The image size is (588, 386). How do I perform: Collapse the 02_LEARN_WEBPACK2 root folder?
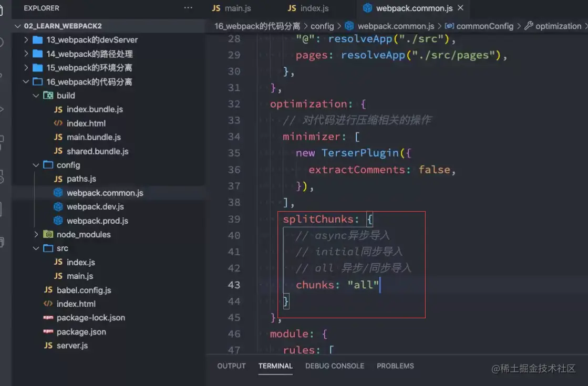click(x=17, y=26)
